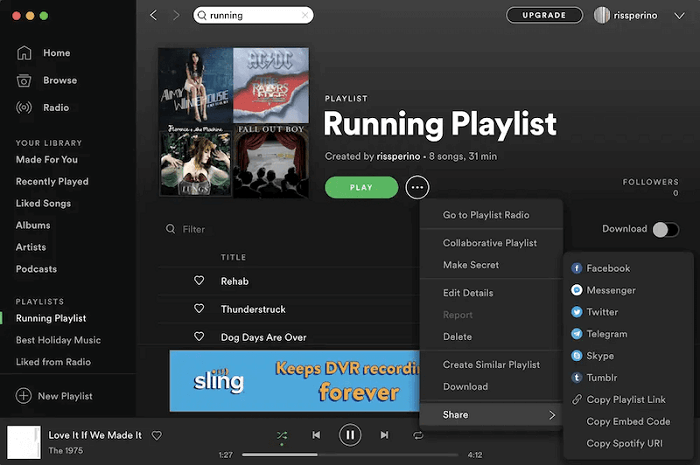Pause the current song
Screen dimensions: 700x465
coord(350,435)
